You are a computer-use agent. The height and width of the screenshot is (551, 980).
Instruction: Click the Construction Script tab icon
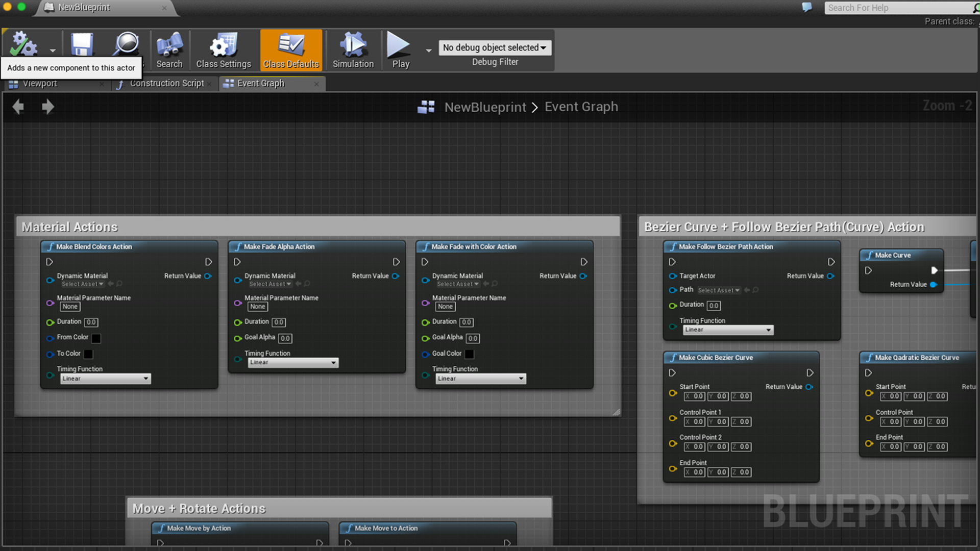pos(119,83)
